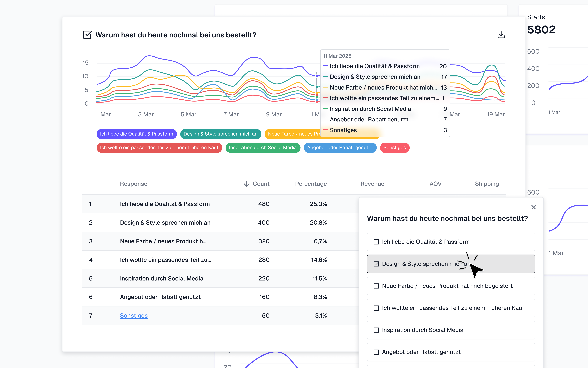Screen dimensions: 588x368
Task: Close the survey preview popup
Action: pos(533,207)
